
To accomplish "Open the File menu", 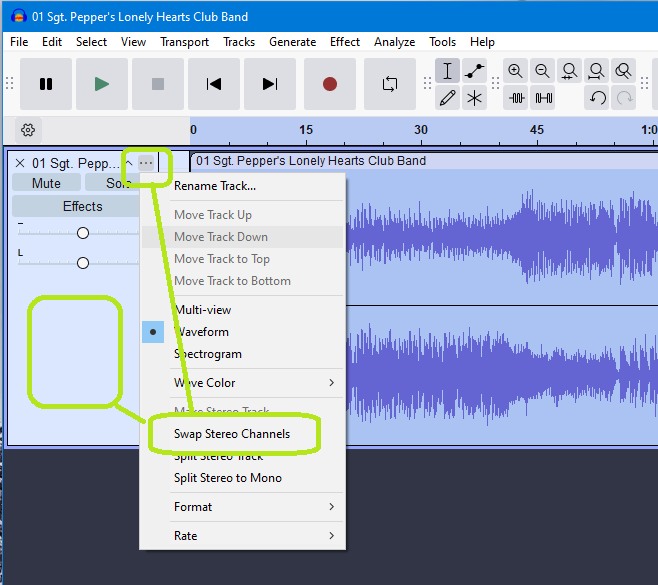I will (x=19, y=42).
